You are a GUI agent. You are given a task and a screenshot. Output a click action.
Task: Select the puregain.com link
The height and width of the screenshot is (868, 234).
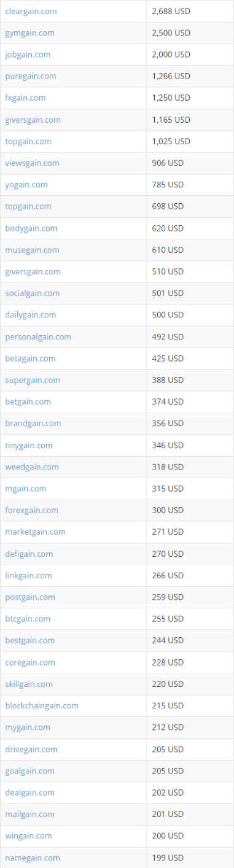coord(31,76)
